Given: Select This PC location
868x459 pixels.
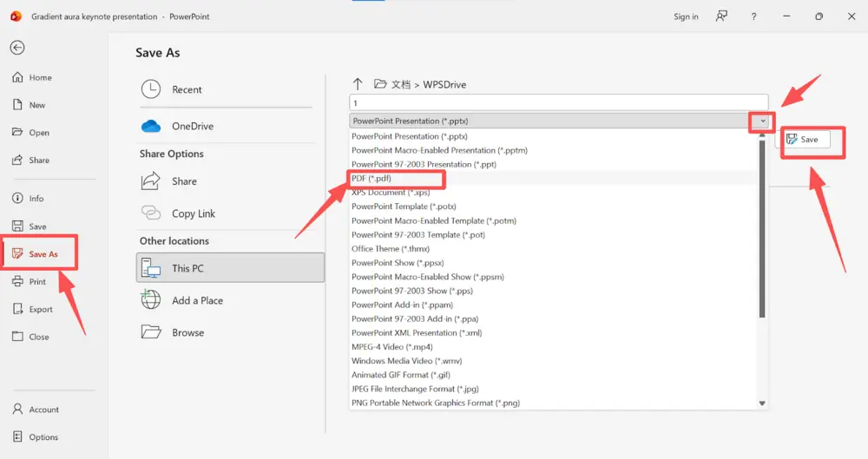Looking at the screenshot, I should pyautogui.click(x=230, y=268).
